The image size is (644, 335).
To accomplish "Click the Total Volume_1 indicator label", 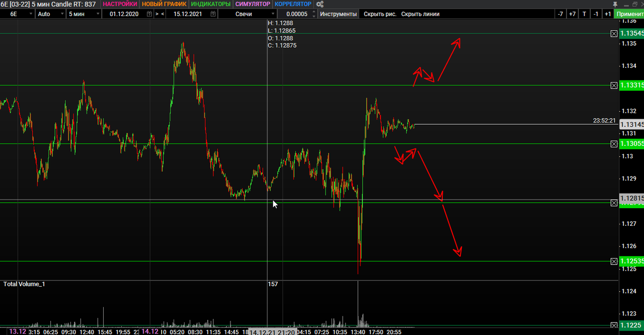I will click(24, 284).
